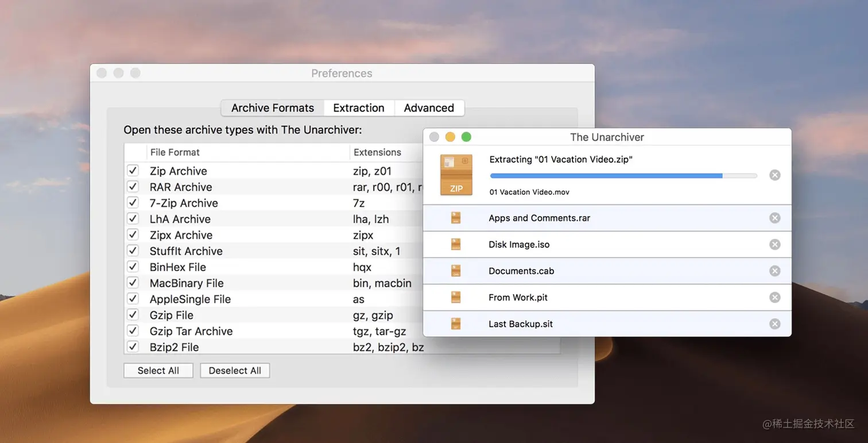868x443 pixels.
Task: Click the 'bz2, bzip2, bz' extensions cell
Action: click(x=388, y=347)
